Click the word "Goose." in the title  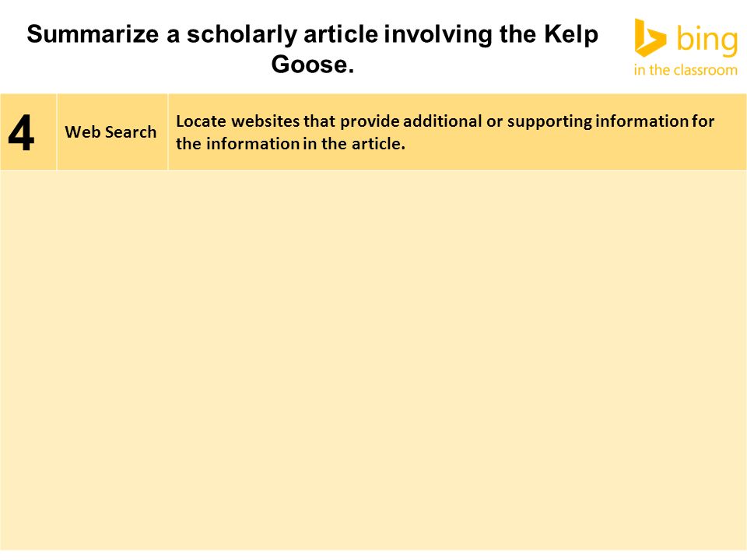click(x=313, y=65)
